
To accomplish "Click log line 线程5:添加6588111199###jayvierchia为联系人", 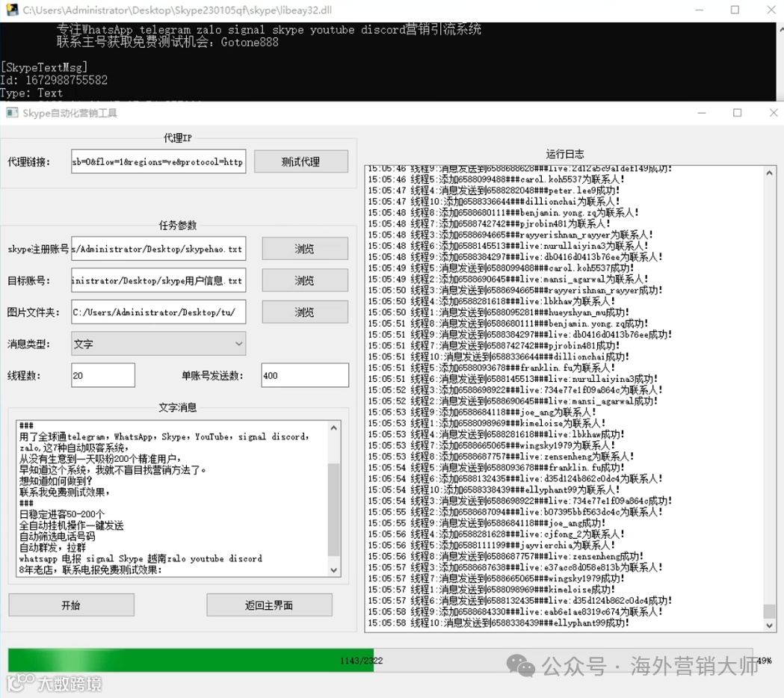I will [x=491, y=545].
